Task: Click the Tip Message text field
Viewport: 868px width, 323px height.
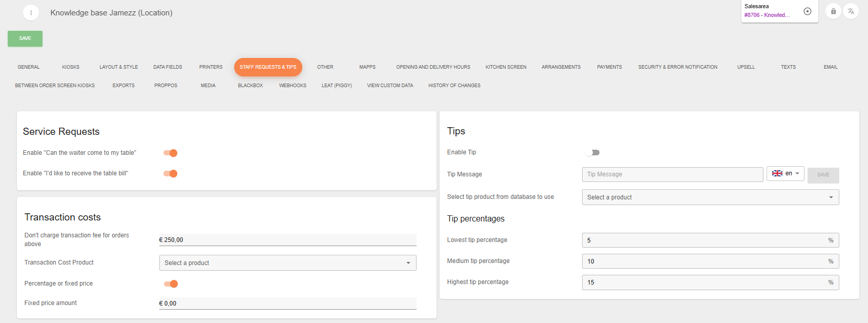Action: (x=672, y=174)
